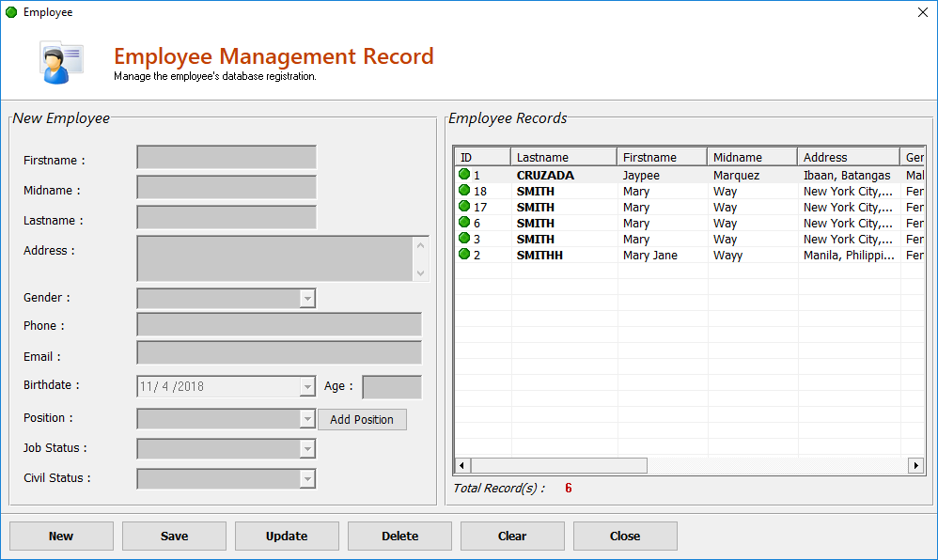Click the Mary Jane firstname cell

click(x=649, y=255)
